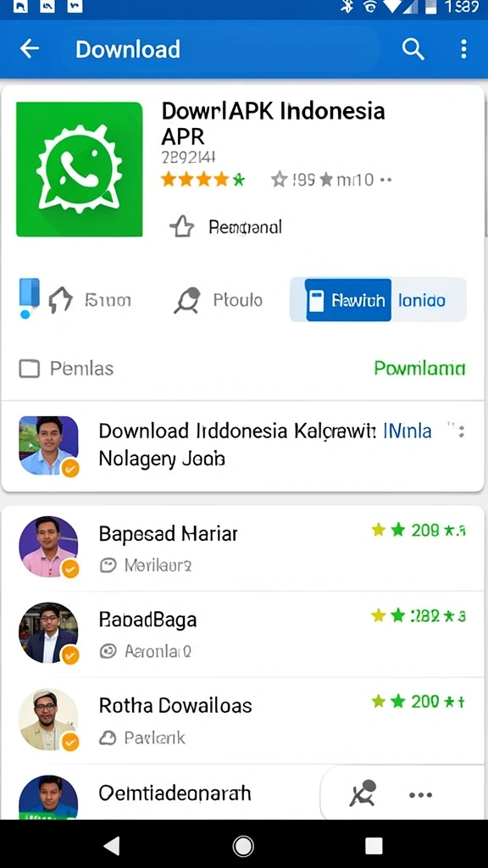Viewport: 488px width, 868px height.
Task: Tap the orange star rating row
Action: [x=202, y=180]
